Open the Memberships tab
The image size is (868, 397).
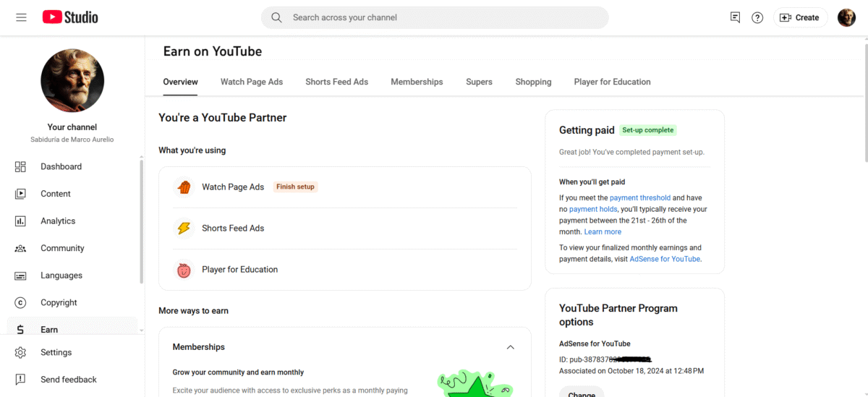(x=417, y=82)
